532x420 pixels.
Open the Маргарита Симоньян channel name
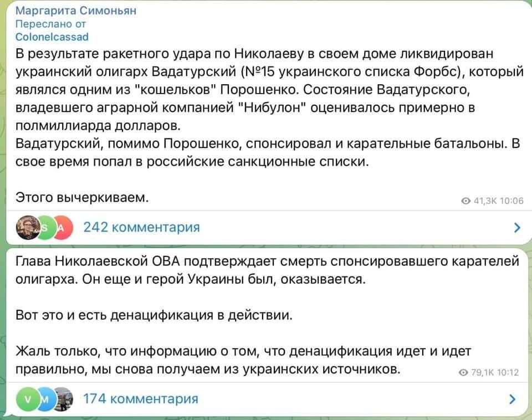tap(76, 11)
